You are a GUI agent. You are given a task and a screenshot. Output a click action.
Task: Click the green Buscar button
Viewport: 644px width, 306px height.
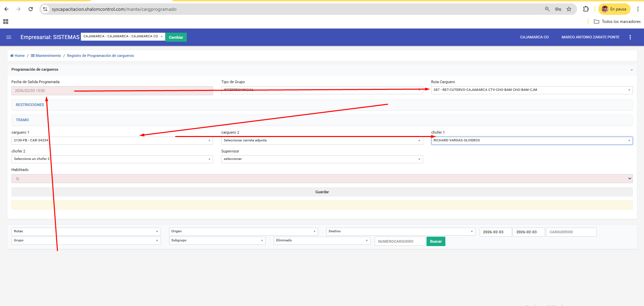tap(436, 241)
